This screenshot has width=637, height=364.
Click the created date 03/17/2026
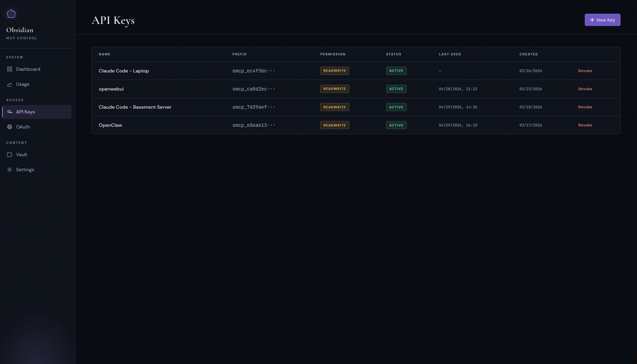(531, 125)
